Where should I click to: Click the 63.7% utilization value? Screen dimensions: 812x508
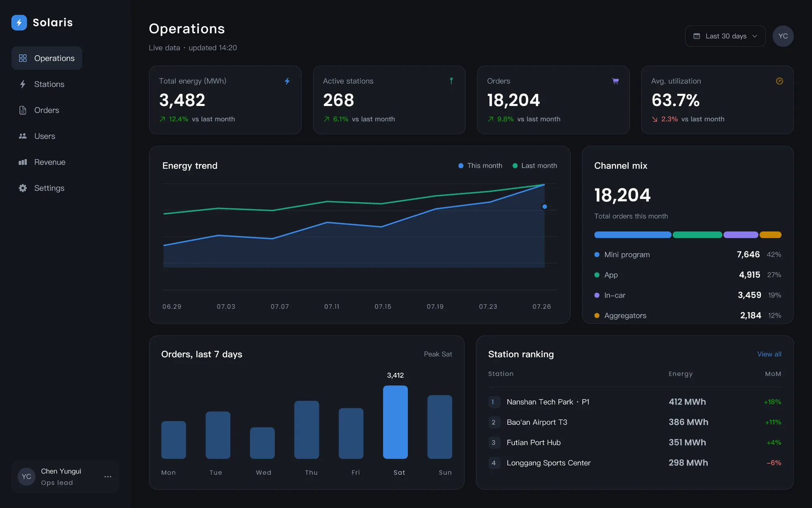[675, 100]
